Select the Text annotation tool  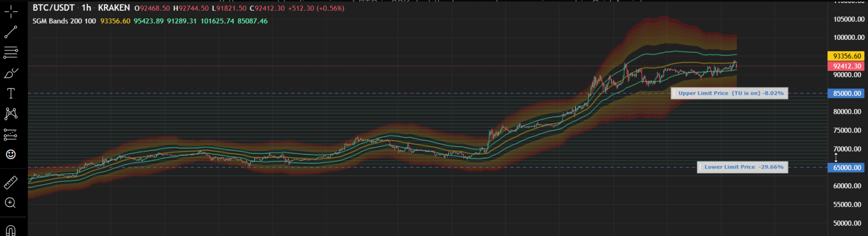coord(11,93)
